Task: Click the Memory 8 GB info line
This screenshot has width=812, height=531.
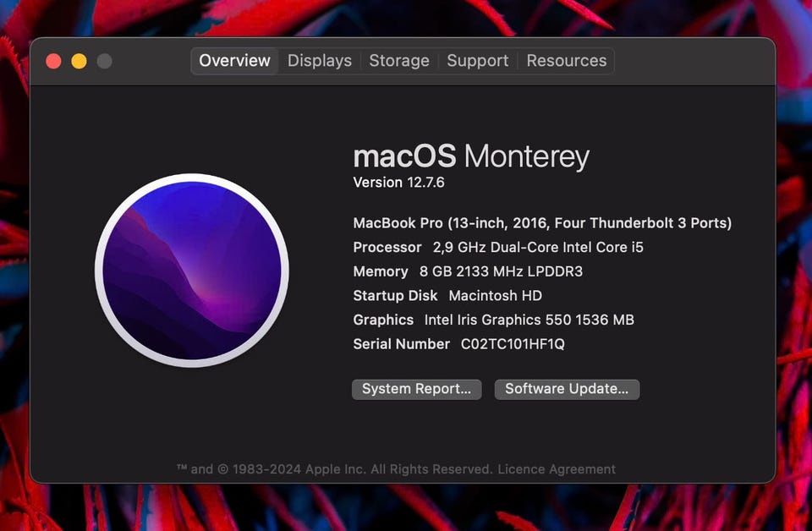Action: 468,271
